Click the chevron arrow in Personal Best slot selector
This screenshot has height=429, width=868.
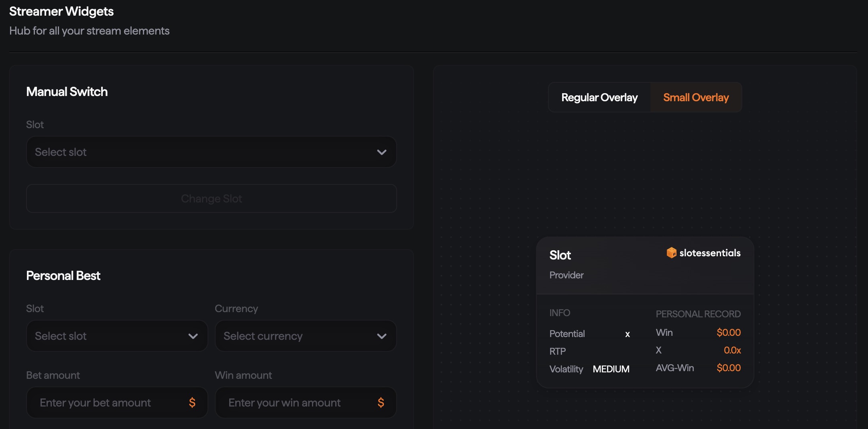[x=193, y=336]
